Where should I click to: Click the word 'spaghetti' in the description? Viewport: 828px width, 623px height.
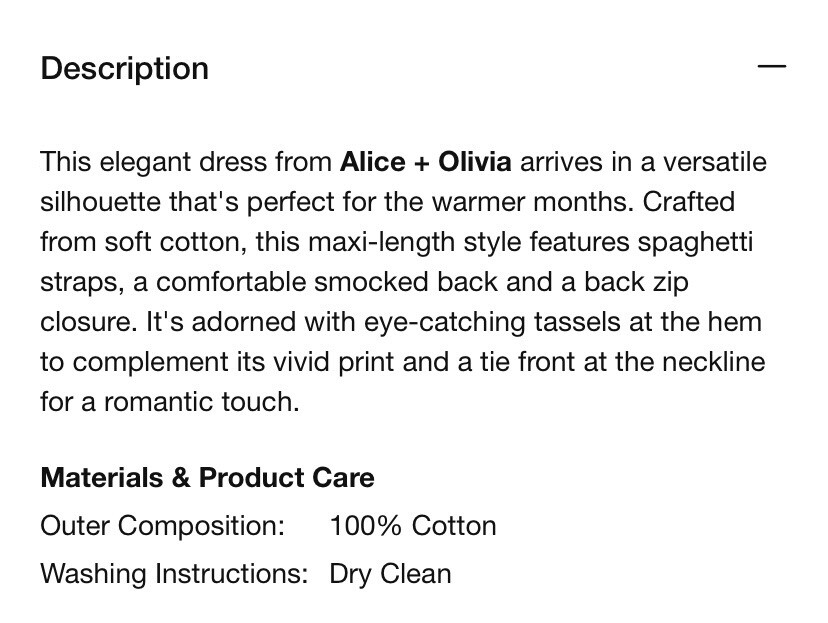click(695, 243)
